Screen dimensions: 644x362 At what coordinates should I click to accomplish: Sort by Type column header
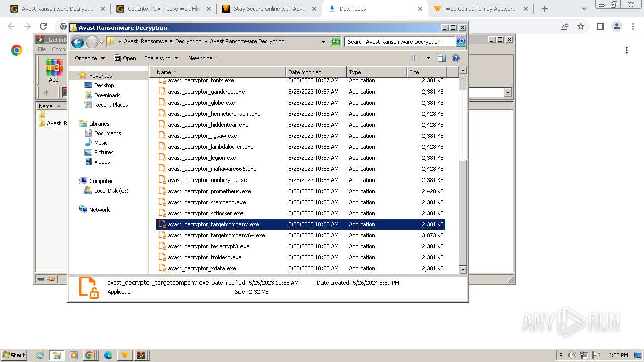[x=376, y=72]
